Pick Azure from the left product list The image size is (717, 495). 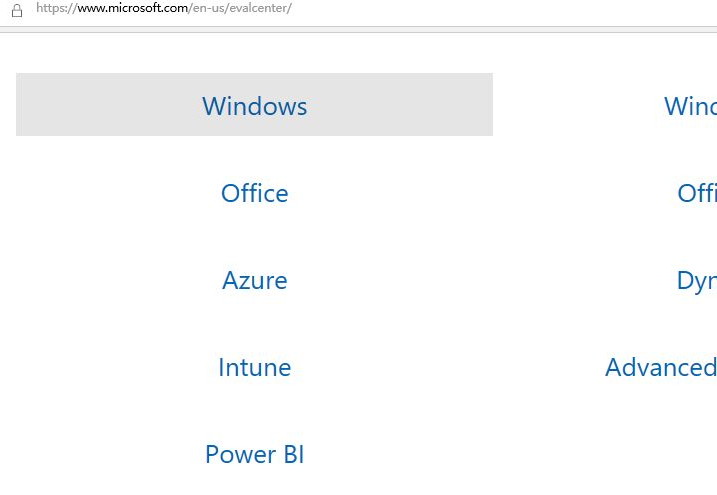click(x=254, y=280)
